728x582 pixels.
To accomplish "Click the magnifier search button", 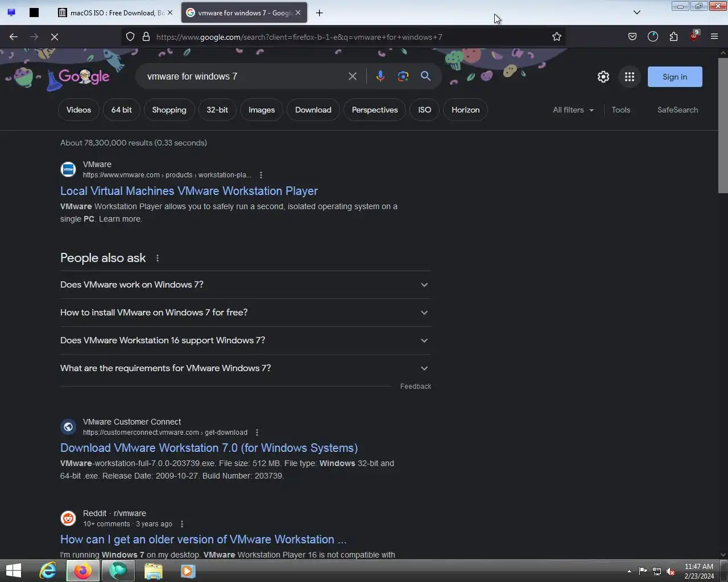I will tap(425, 76).
